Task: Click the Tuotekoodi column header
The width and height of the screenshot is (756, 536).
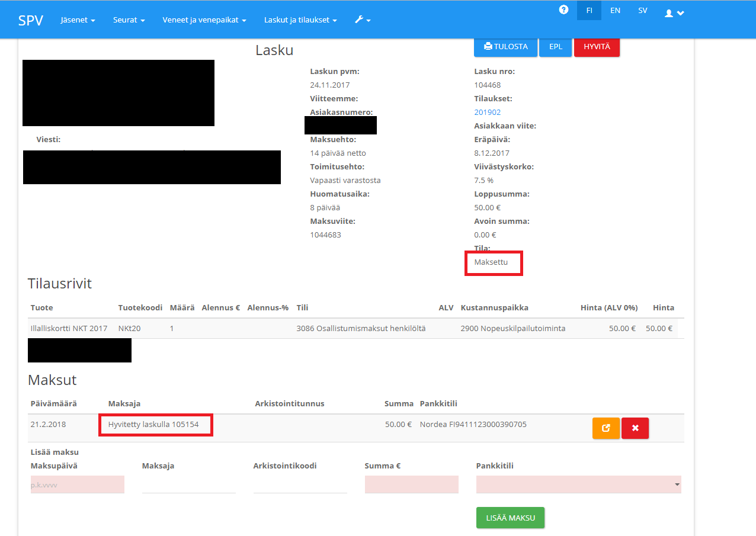Action: click(140, 307)
